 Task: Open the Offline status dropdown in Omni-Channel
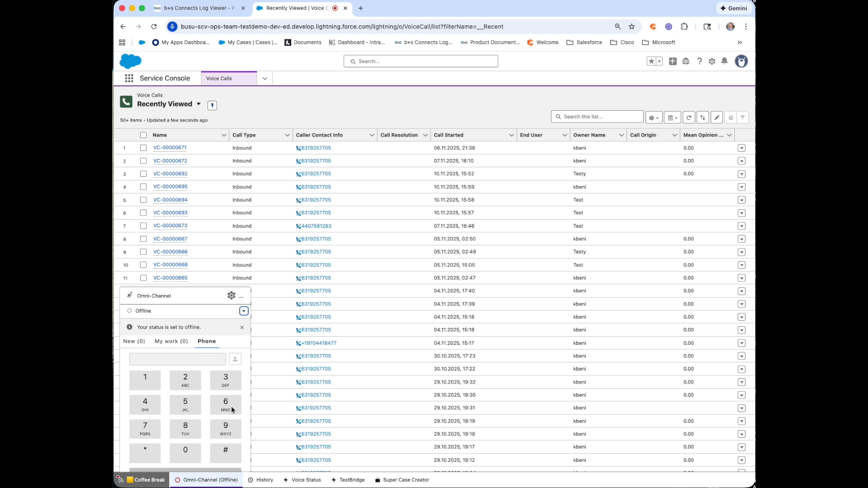point(244,311)
